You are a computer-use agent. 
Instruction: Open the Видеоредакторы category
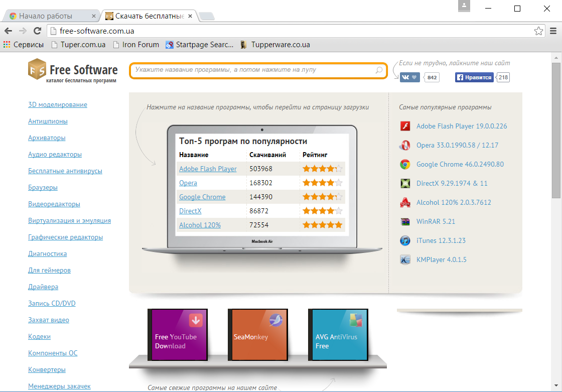(x=54, y=204)
